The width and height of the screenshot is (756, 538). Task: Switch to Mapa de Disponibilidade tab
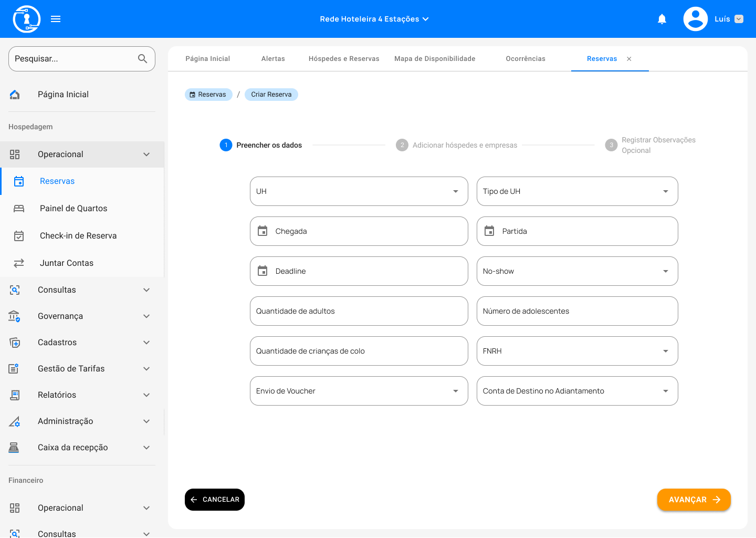click(435, 59)
